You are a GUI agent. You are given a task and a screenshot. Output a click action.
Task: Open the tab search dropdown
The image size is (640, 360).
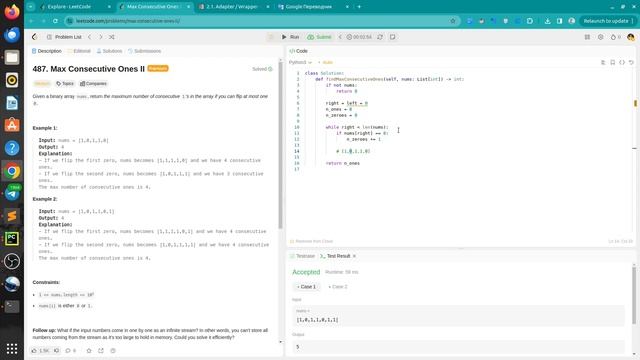click(x=31, y=7)
